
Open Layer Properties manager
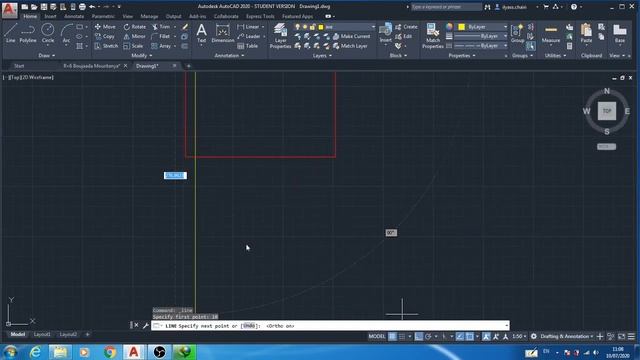(x=280, y=36)
